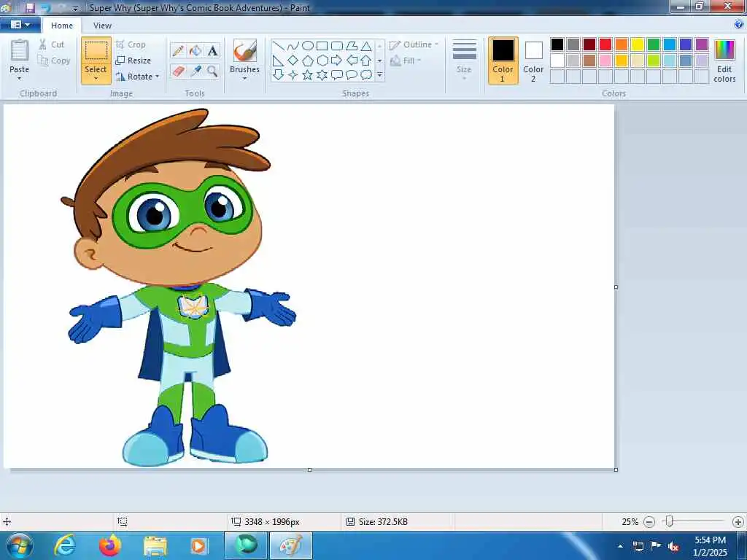This screenshot has width=747, height=560.
Task: Pick the Up arrow shape
Action: point(366,61)
